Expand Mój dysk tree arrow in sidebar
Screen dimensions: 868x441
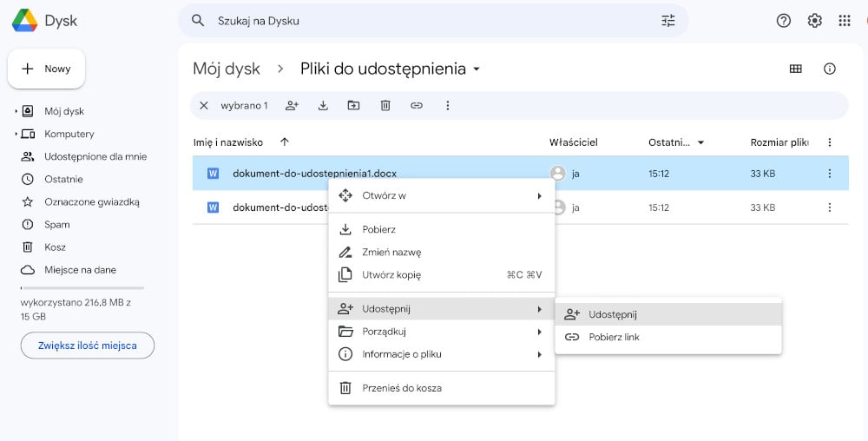(x=16, y=111)
